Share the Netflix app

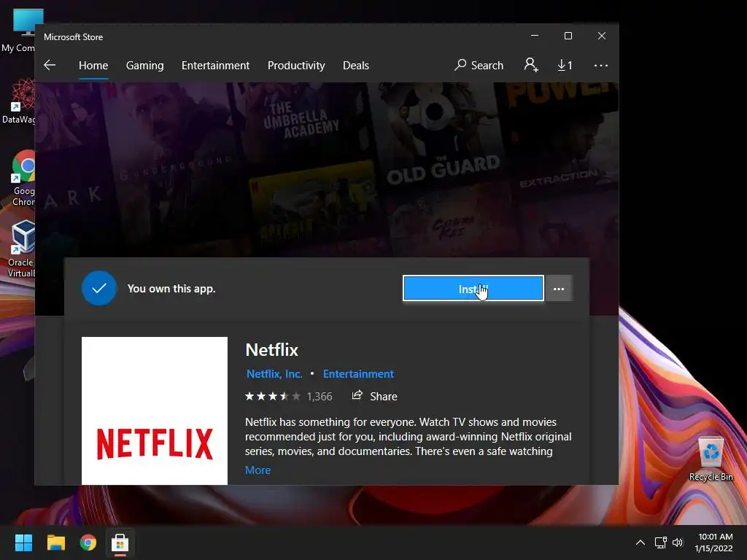pos(374,396)
